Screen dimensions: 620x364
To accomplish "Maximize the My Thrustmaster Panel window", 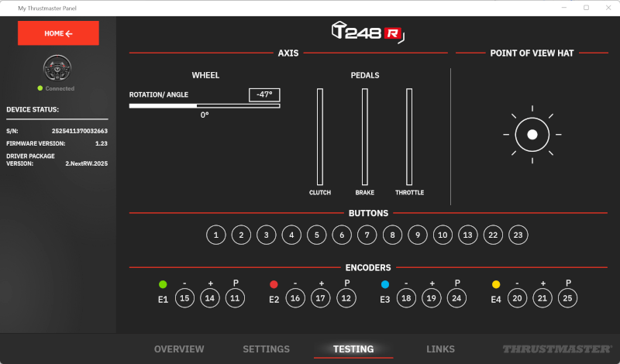I will click(x=587, y=8).
